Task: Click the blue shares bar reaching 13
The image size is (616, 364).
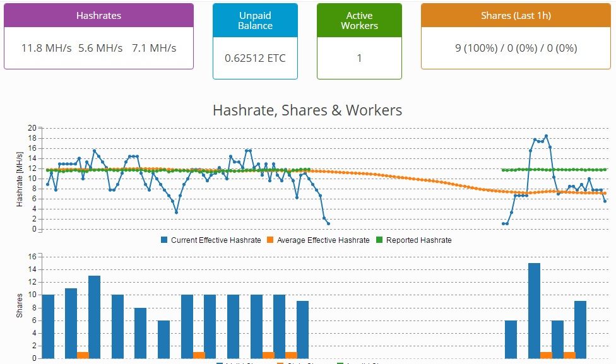Action: (94, 317)
